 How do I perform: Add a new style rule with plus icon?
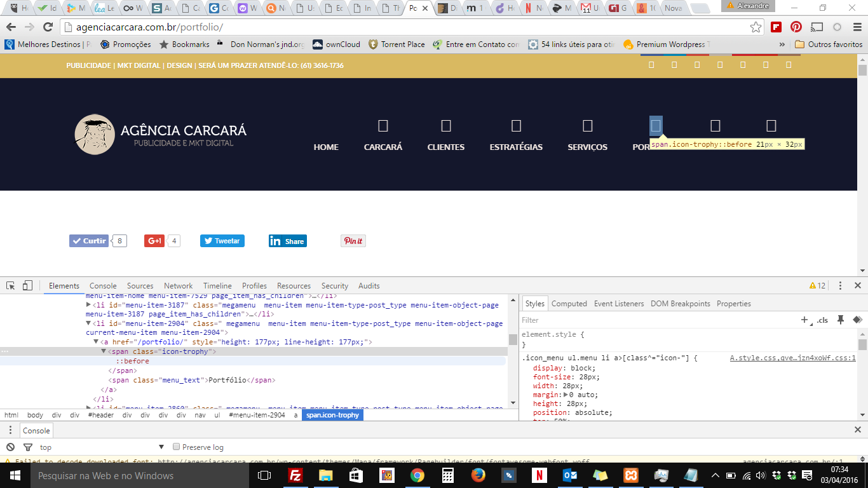coord(805,320)
